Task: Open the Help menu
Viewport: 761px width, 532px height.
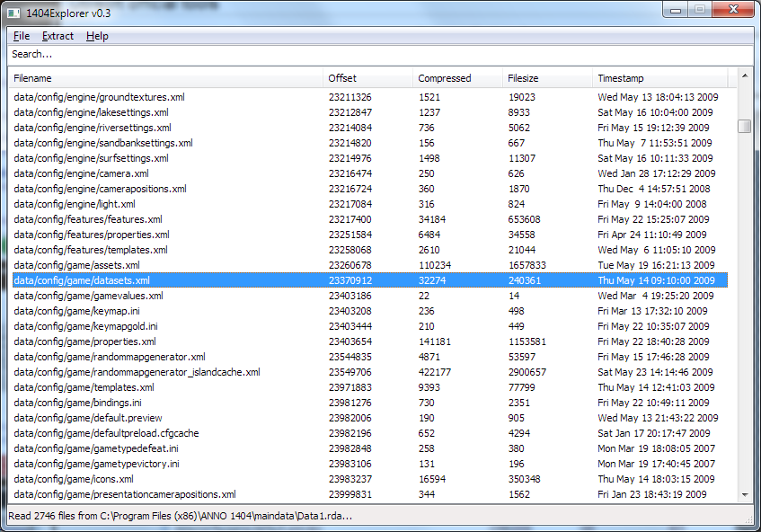Action: pyautogui.click(x=97, y=36)
